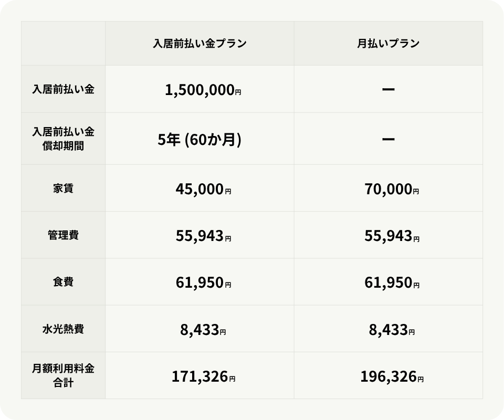Click the 196,326円 monthly total
This screenshot has height=420, width=504.
point(392,376)
